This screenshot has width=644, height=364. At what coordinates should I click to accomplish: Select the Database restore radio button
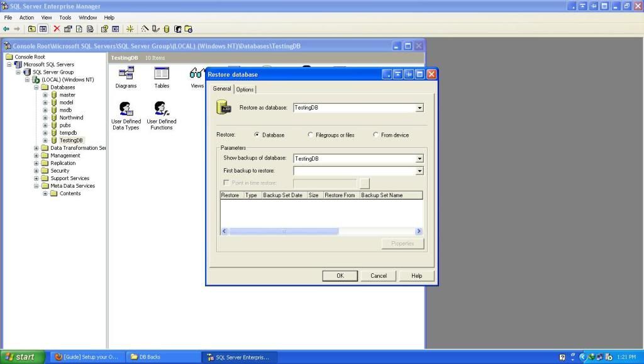tap(257, 135)
